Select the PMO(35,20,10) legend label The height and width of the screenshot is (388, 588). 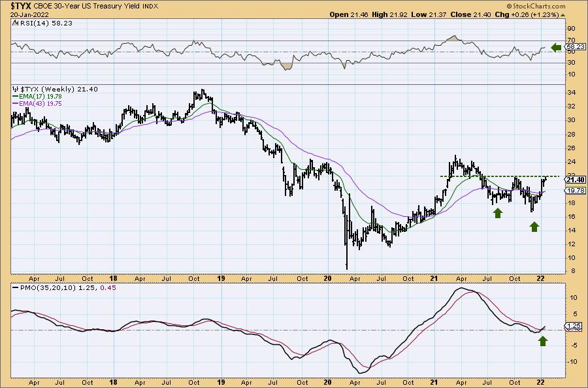point(48,288)
